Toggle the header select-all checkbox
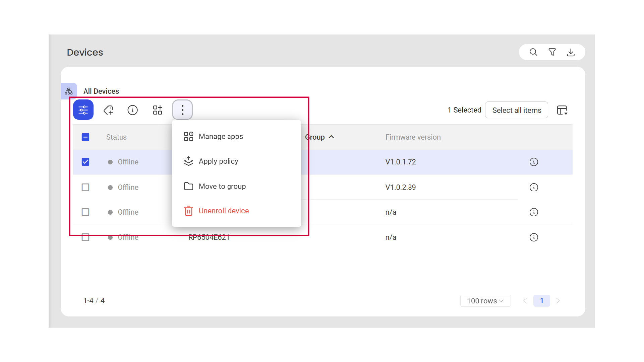644x362 pixels. coord(85,137)
